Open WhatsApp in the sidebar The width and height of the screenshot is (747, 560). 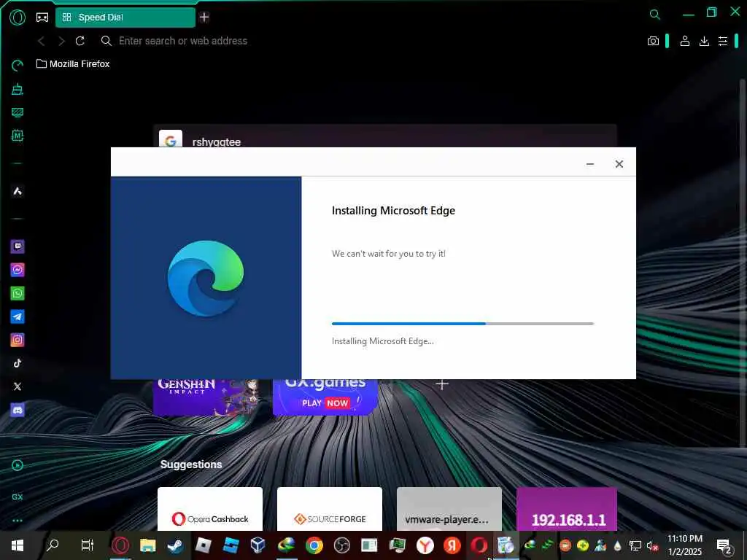(18, 293)
